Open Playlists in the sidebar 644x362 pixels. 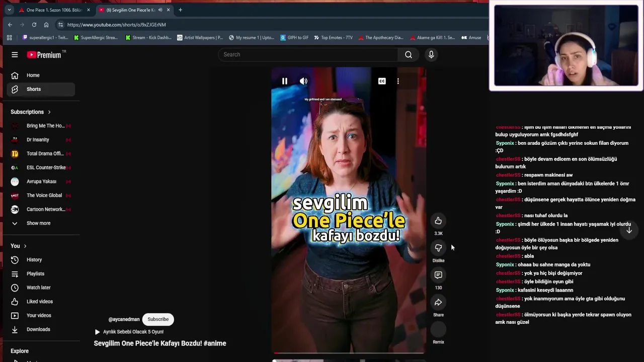pos(41,274)
